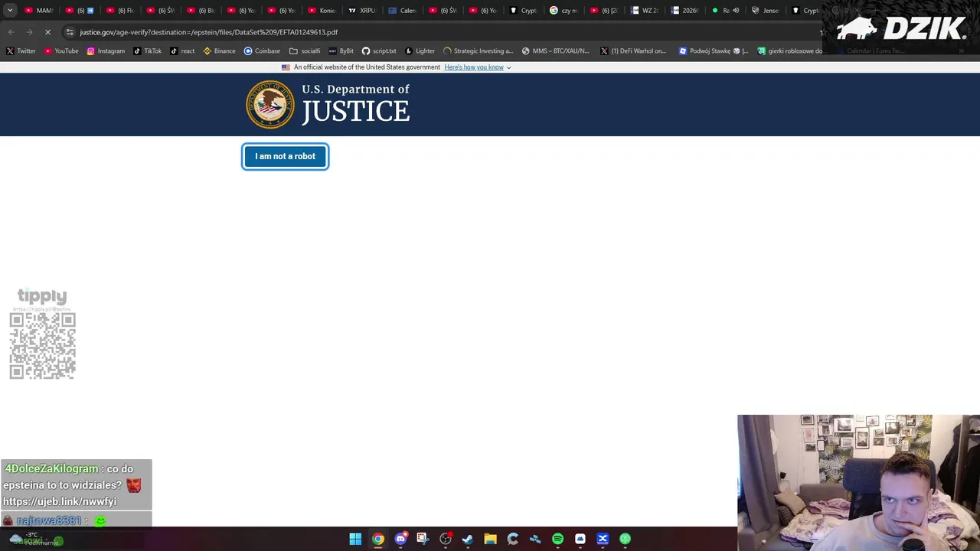Open the gierki robloxowe bookmark
Viewport: 980px width, 551px height.
coord(789,51)
